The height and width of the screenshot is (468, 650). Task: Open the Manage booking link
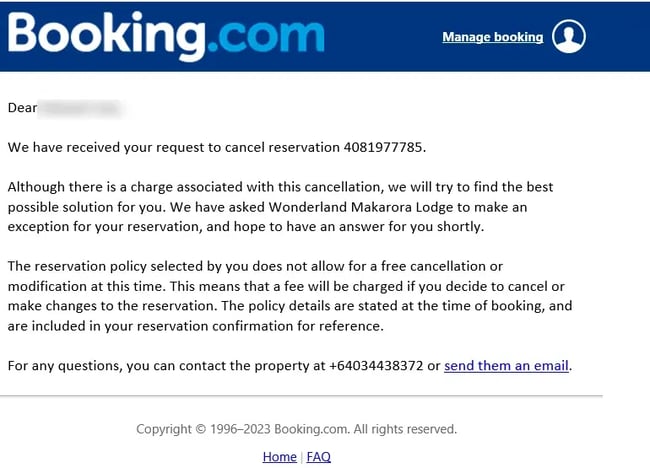point(492,37)
